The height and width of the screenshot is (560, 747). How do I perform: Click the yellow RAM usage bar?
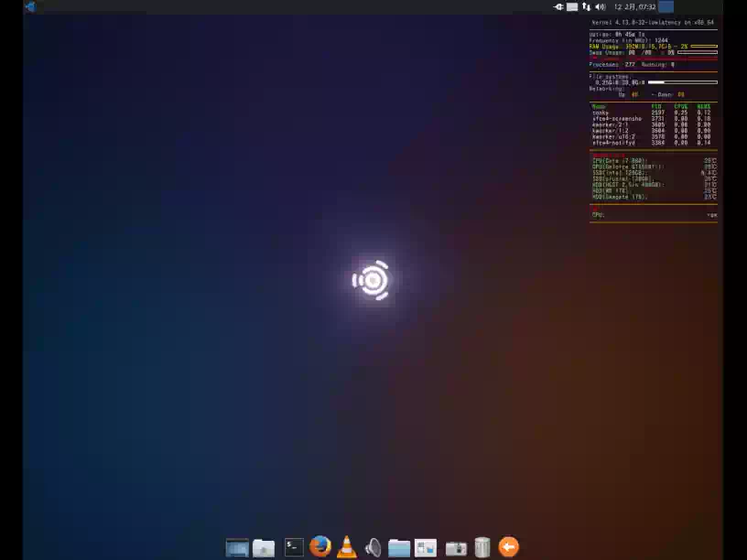click(x=704, y=47)
